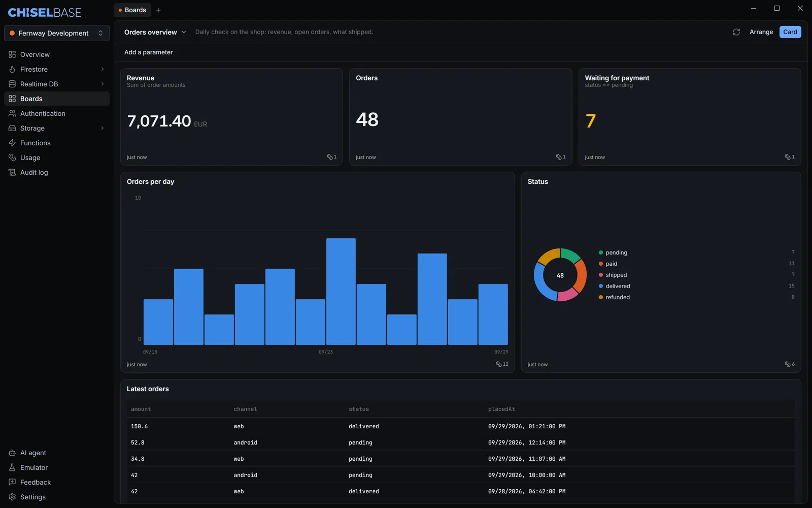This screenshot has height=508, width=812.
Task: Click the pending green legend dot
Action: tap(601, 252)
